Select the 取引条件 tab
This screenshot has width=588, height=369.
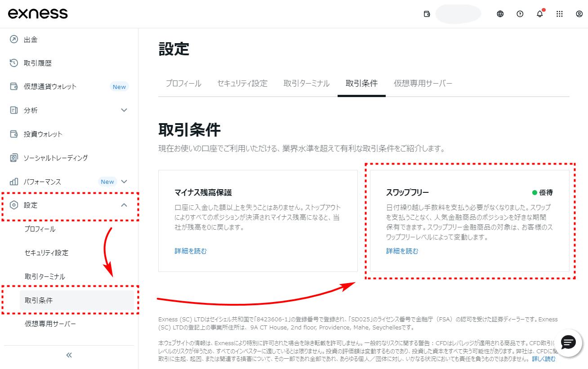(361, 84)
